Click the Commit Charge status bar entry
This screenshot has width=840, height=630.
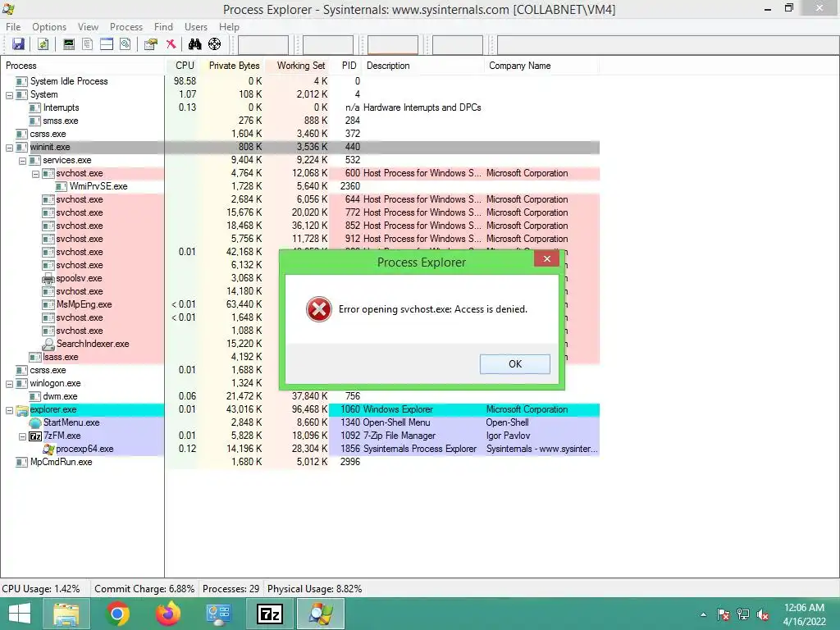[144, 589]
